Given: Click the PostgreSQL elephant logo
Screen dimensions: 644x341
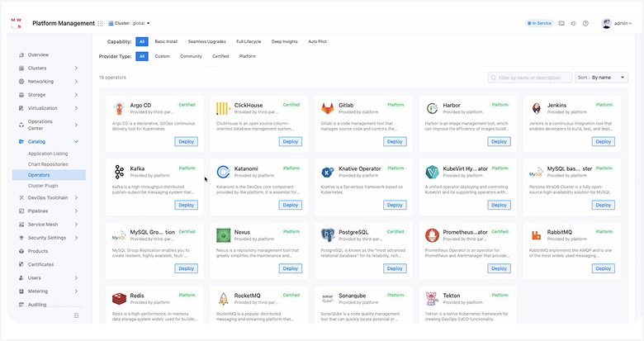Looking at the screenshot, I should click(x=328, y=235).
